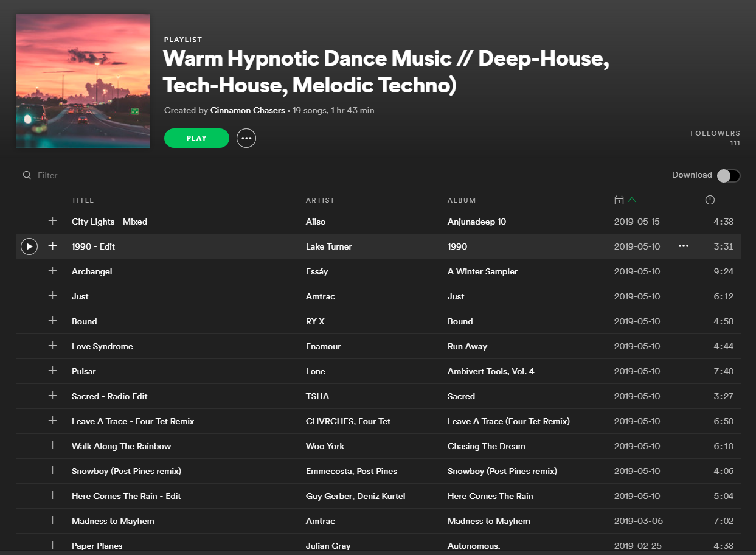Image resolution: width=756 pixels, height=555 pixels.
Task: Add Archangel using its plus icon
Action: [52, 271]
